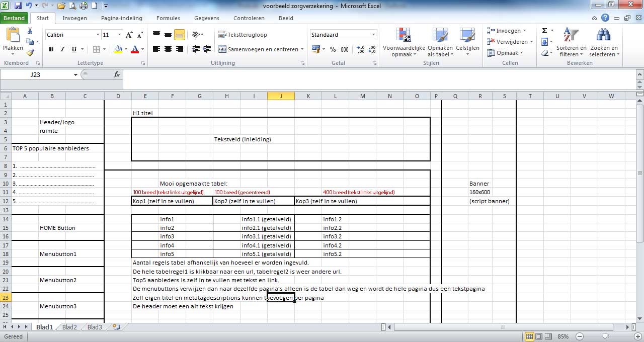Increase font size with large A icon
This screenshot has height=342, width=644.
(129, 35)
